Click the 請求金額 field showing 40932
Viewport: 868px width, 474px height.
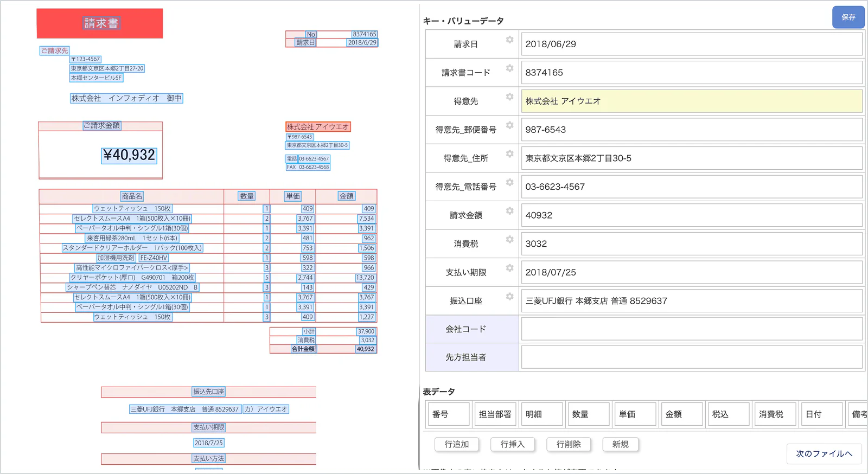coord(692,215)
